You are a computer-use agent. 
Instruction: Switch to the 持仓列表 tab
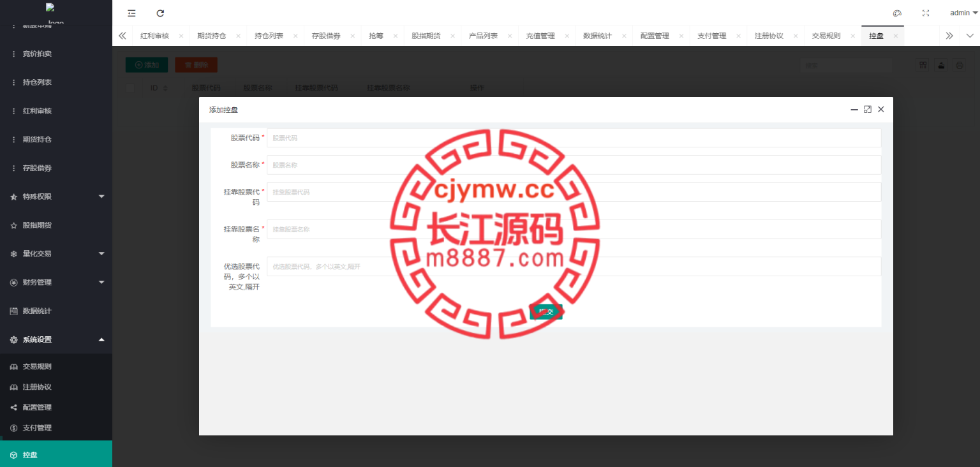tap(269, 36)
